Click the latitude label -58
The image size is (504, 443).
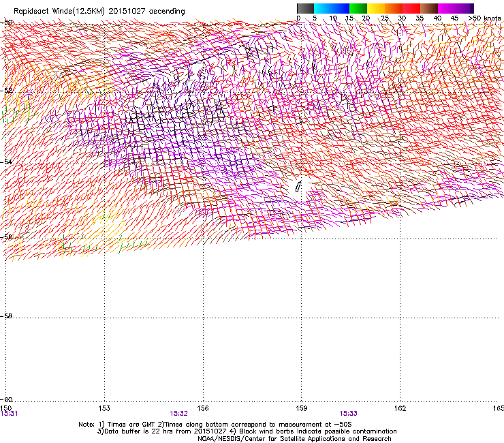(6, 316)
